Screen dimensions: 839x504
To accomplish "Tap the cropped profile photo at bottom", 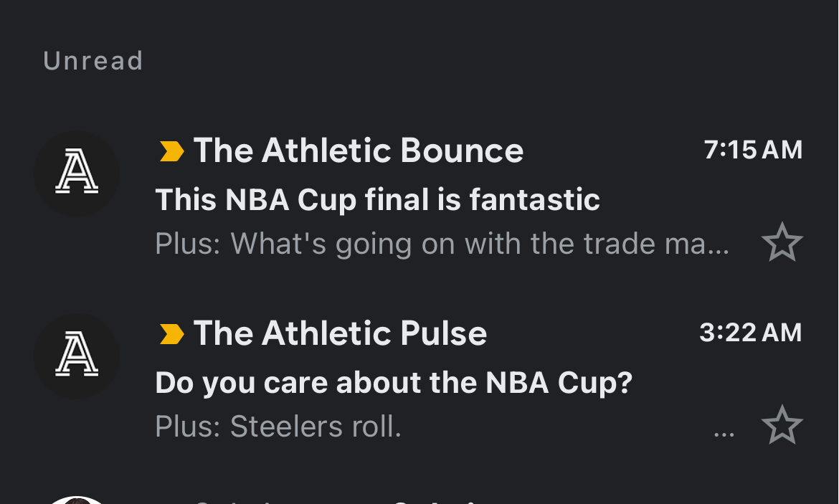I will point(75,500).
